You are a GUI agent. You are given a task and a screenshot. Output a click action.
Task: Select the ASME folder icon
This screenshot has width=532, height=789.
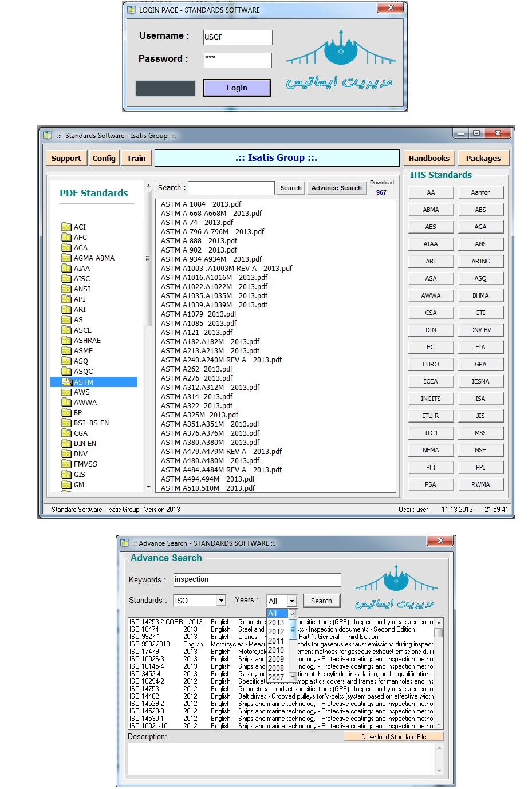click(x=66, y=351)
